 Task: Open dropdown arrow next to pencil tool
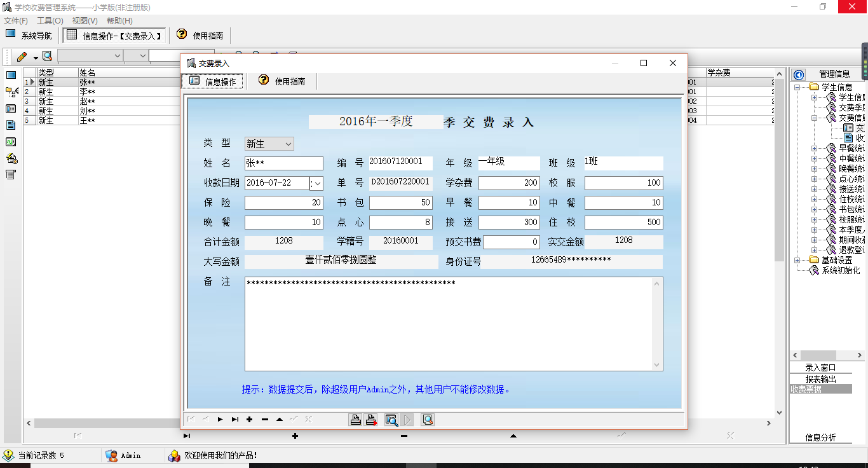tap(36, 57)
